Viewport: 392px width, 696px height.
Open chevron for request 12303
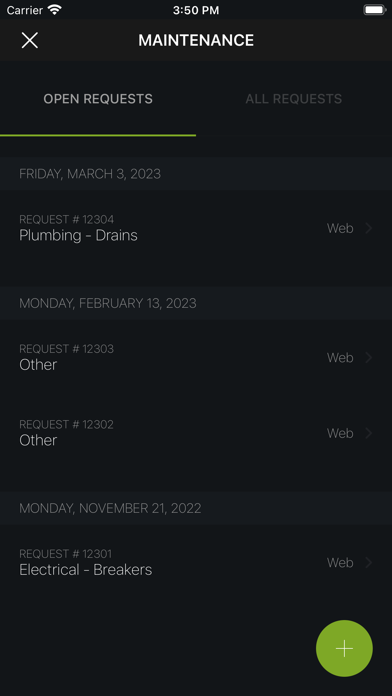click(368, 358)
